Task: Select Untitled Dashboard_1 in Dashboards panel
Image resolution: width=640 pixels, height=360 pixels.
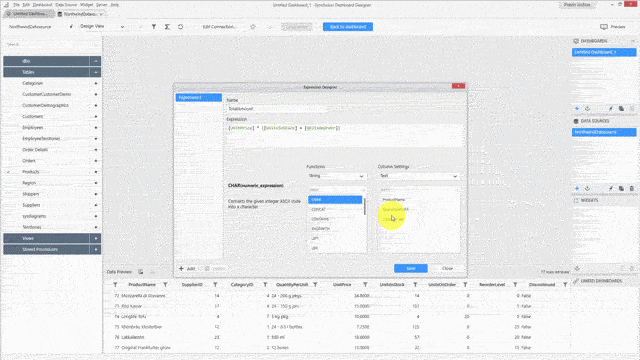Action: click(604, 53)
